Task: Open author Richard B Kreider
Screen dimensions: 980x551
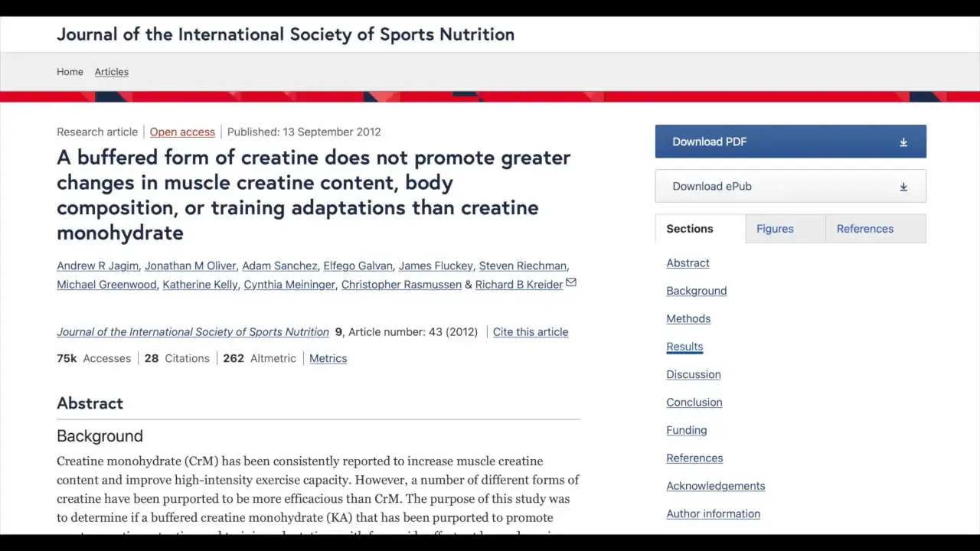Action: pyautogui.click(x=518, y=285)
